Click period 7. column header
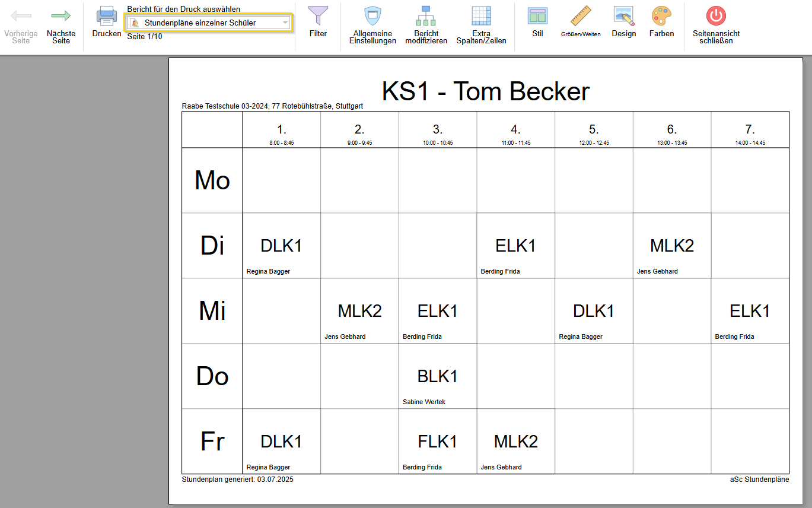This screenshot has height=508, width=812. point(750,130)
